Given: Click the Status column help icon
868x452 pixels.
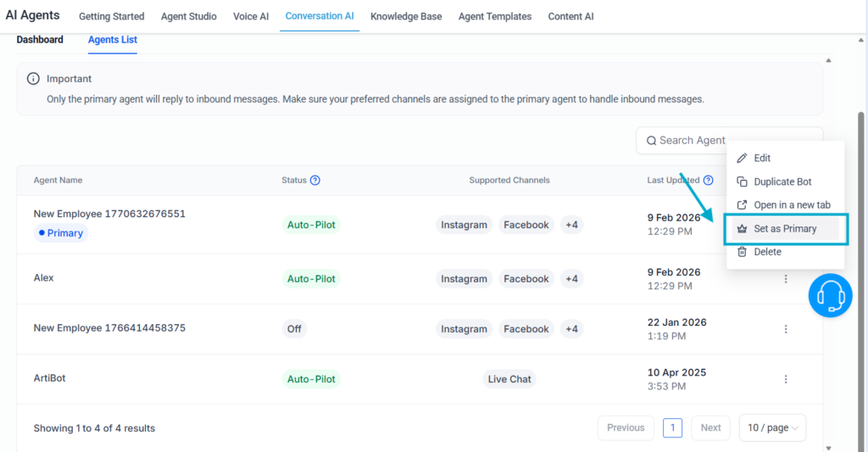Looking at the screenshot, I should [315, 180].
